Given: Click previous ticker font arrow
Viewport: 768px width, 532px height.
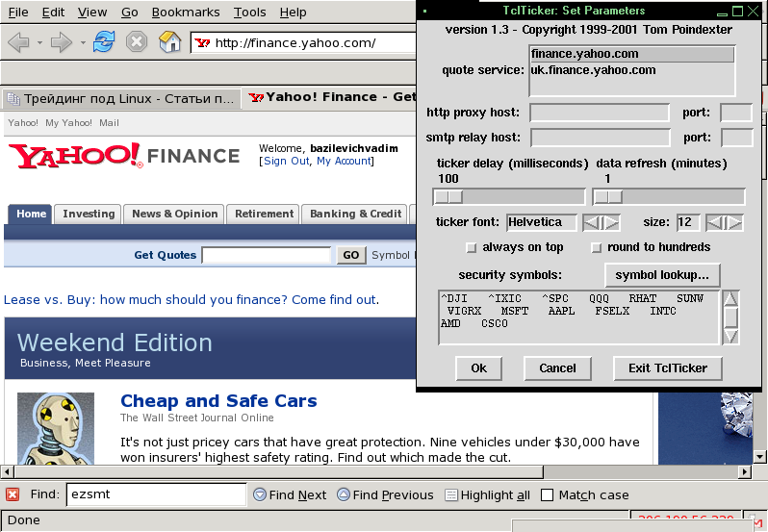Looking at the screenshot, I should coord(591,222).
